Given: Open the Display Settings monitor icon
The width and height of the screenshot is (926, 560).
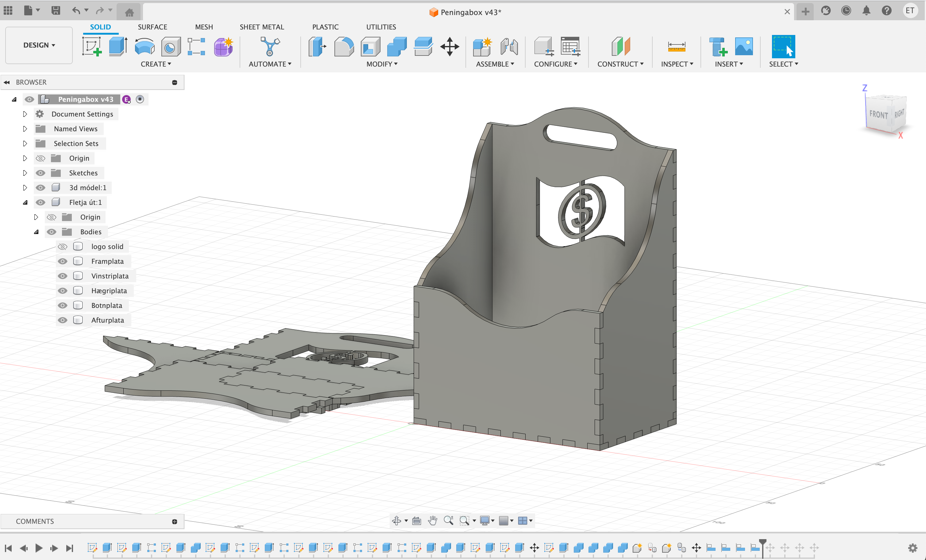Looking at the screenshot, I should click(485, 520).
